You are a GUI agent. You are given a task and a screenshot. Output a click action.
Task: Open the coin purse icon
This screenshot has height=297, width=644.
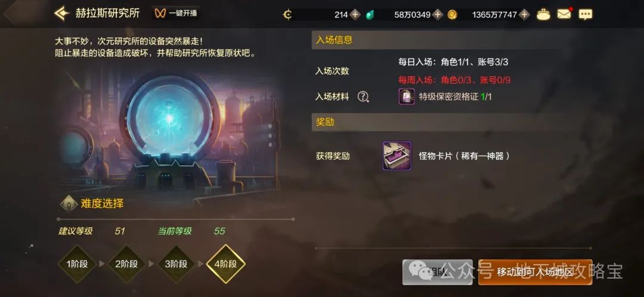coord(544,14)
